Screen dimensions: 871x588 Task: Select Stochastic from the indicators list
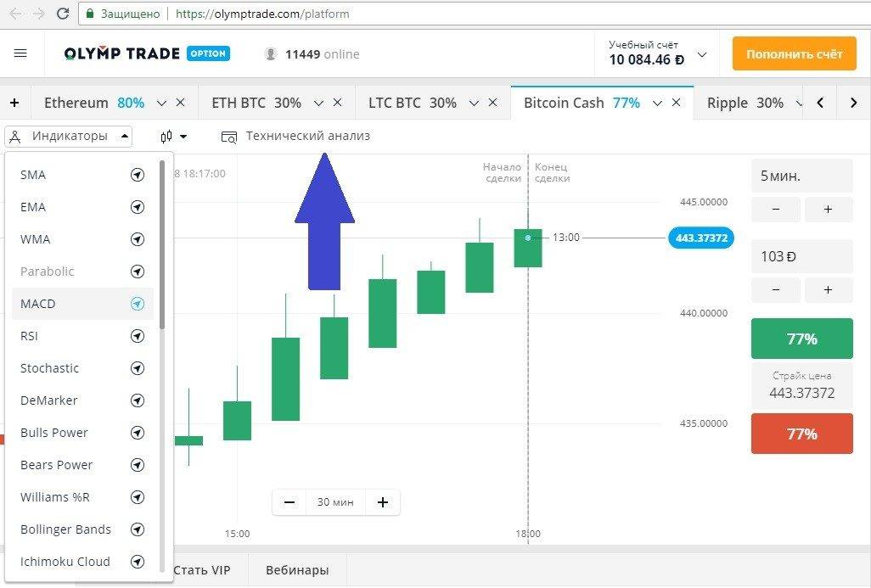pos(50,368)
